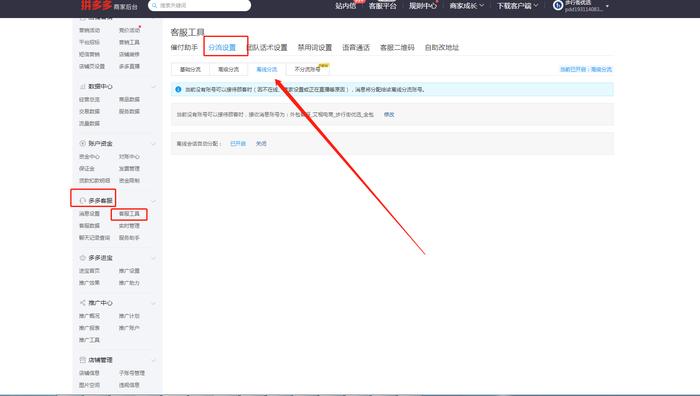Click the 店铺管理 shop icon

pyautogui.click(x=82, y=360)
